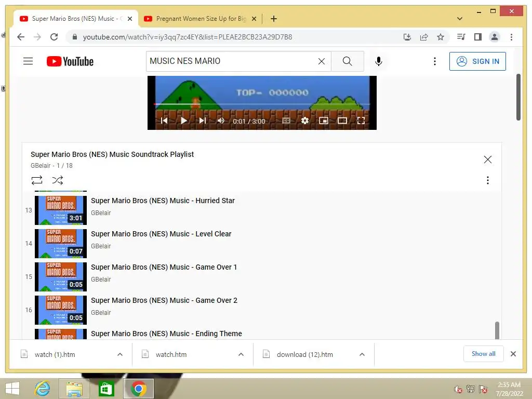Reload the current page
The image size is (532, 399).
[54, 37]
